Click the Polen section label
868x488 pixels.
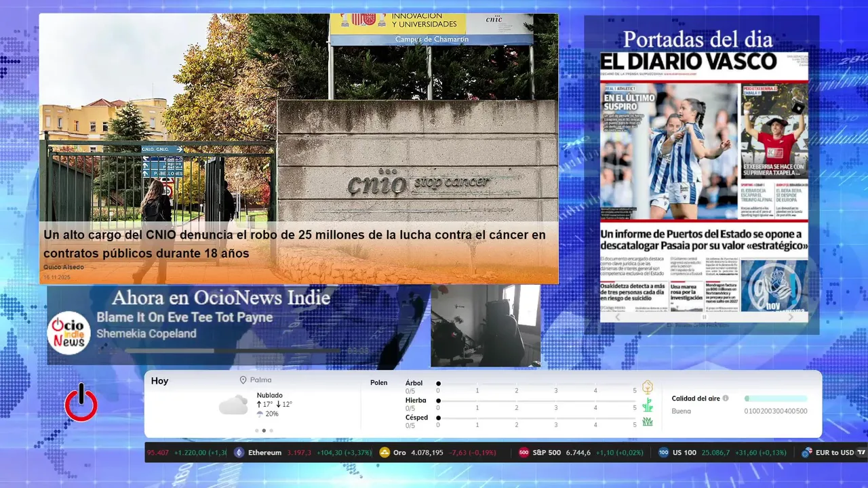378,383
